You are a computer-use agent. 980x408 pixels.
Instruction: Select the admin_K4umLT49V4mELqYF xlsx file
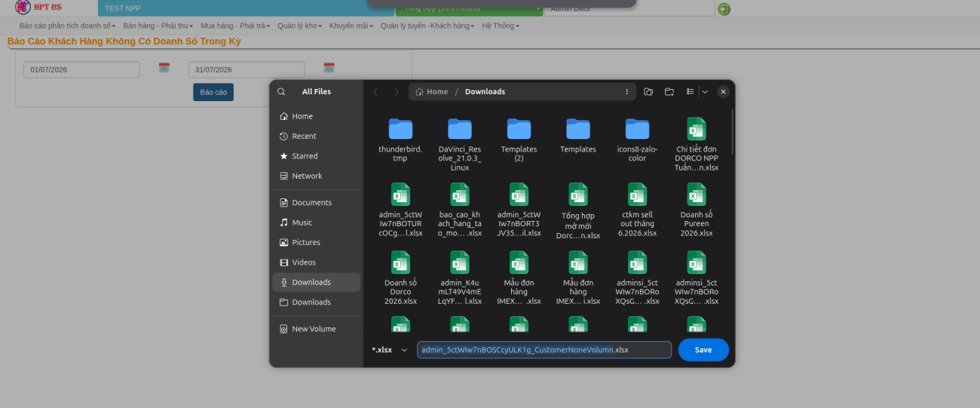(x=460, y=278)
